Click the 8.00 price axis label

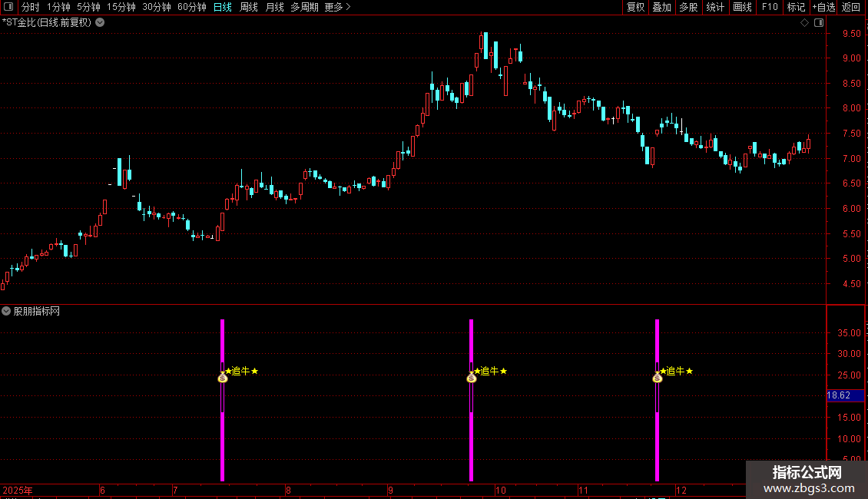851,108
